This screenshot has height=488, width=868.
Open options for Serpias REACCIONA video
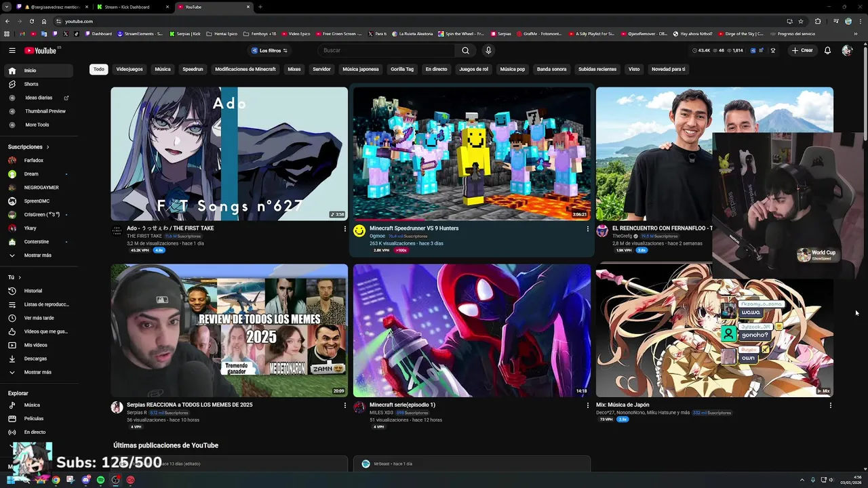point(344,405)
